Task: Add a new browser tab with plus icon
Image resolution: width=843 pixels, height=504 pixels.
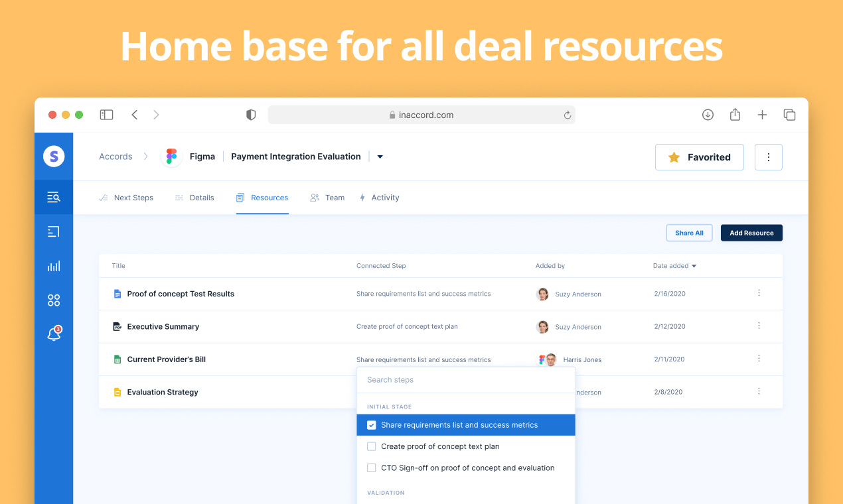Action: [x=762, y=115]
